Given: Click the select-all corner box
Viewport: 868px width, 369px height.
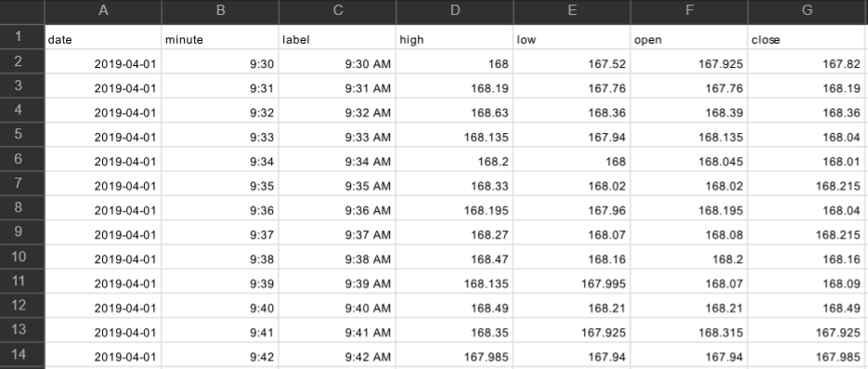Looking at the screenshot, I should 22,12.
